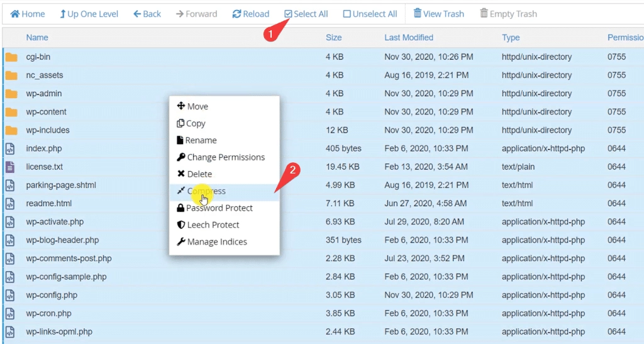The width and height of the screenshot is (644, 344).
Task: Select the wp-config-sample.php file name
Action: click(66, 277)
